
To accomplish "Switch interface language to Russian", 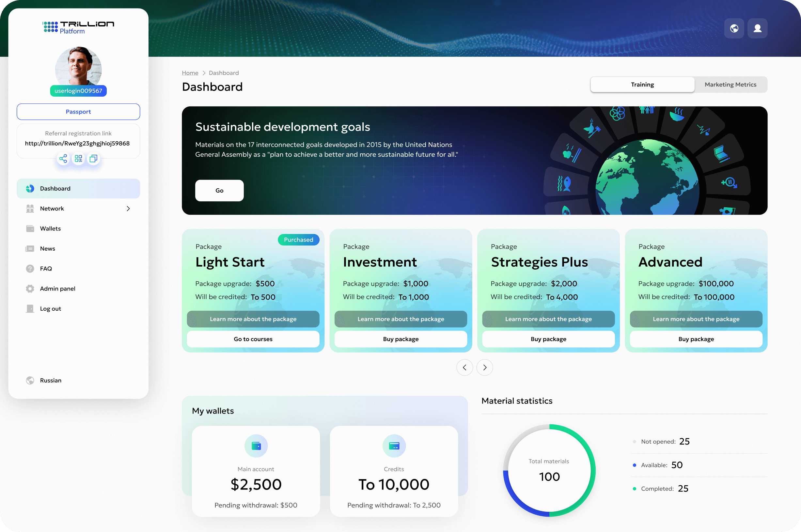I will click(x=50, y=380).
